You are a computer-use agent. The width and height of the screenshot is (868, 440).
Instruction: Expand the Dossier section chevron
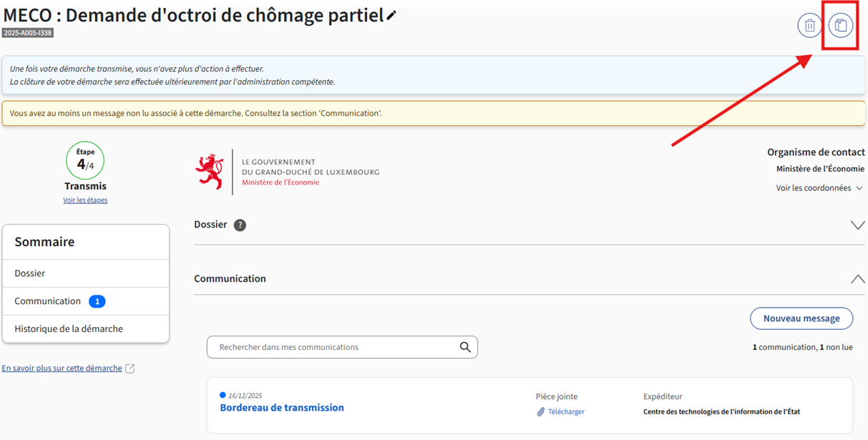pos(857,225)
